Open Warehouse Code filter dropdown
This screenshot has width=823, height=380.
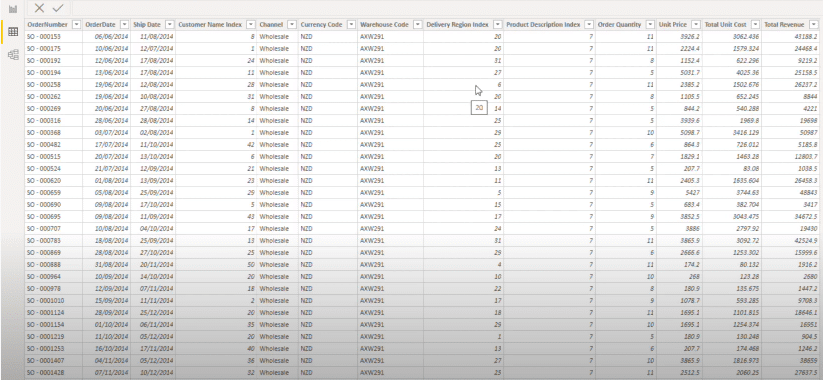[418, 25]
